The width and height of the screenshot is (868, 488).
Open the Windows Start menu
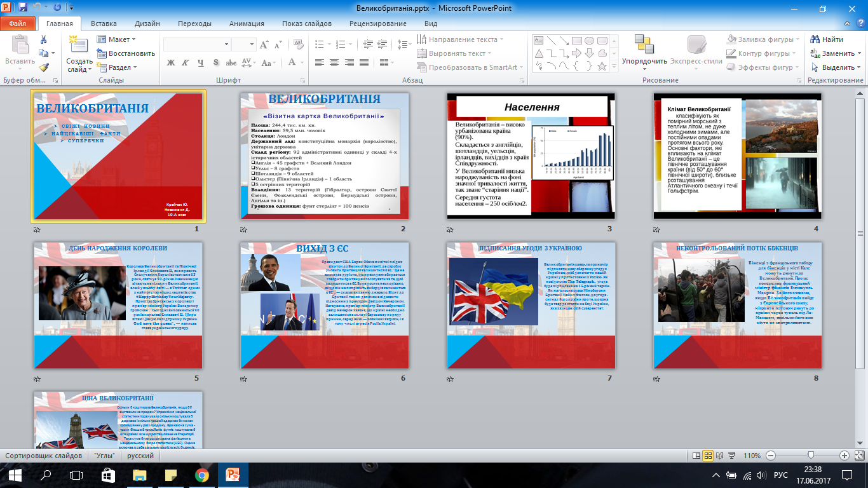(14, 475)
